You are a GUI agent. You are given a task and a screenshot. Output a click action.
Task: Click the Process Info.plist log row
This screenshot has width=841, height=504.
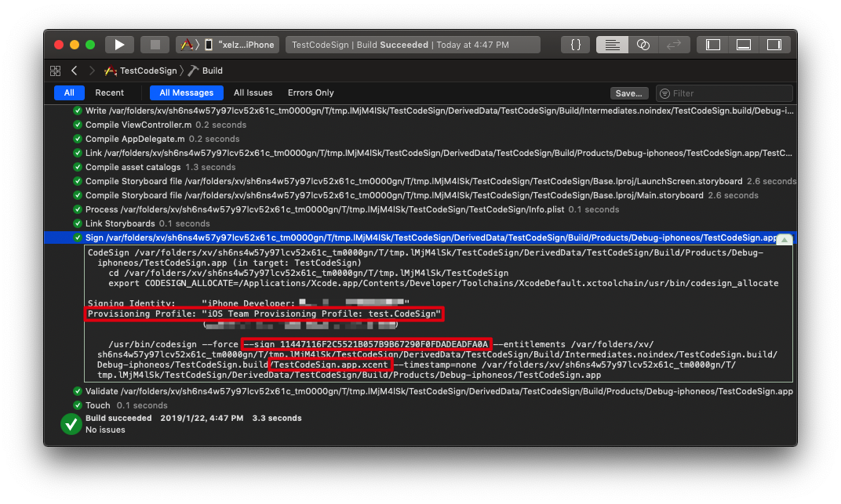point(420,209)
